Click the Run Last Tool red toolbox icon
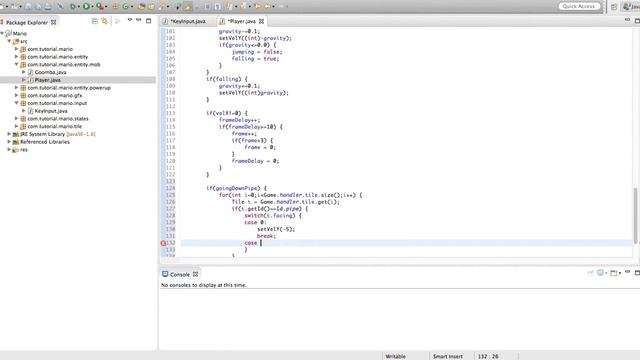Image resolution: width=640 pixels, height=360 pixels. pyautogui.click(x=100, y=6)
